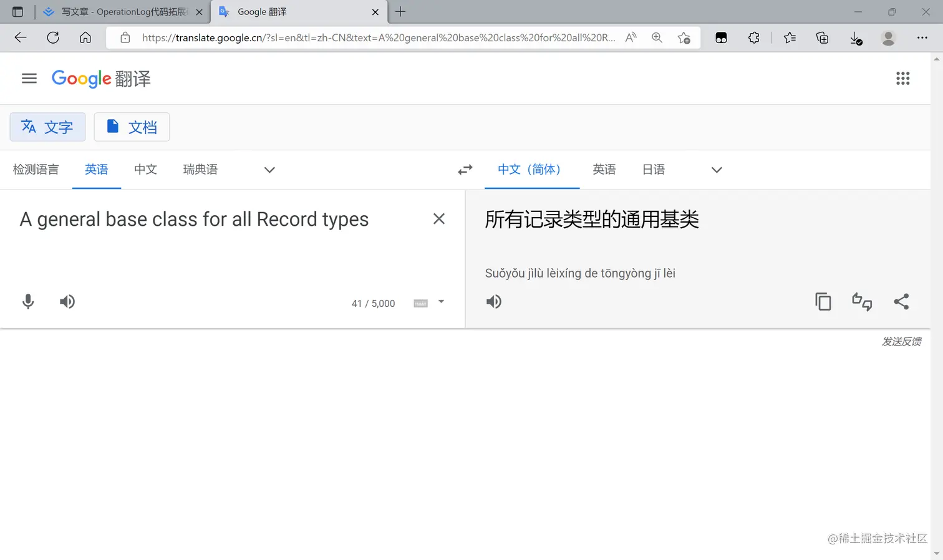Refresh the current page
This screenshot has width=943, height=560.
coord(53,37)
